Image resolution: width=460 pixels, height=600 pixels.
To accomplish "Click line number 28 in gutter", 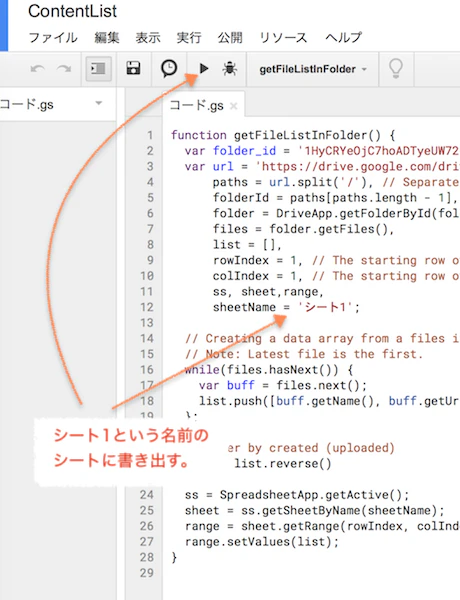I will point(147,557).
